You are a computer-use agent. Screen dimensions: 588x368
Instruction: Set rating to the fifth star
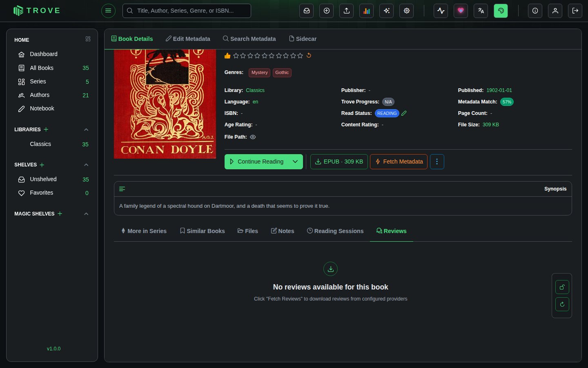coord(265,56)
